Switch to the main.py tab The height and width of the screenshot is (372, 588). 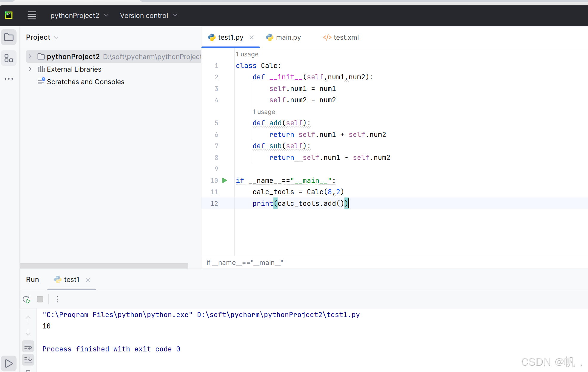point(288,37)
